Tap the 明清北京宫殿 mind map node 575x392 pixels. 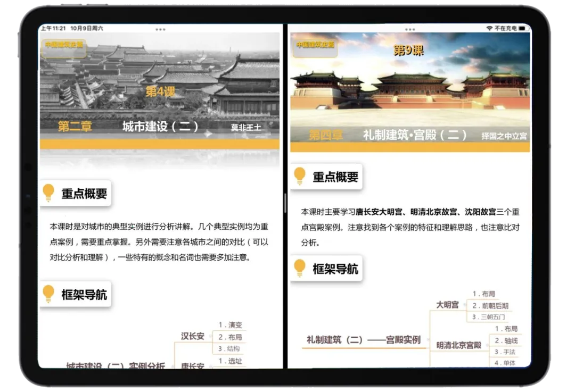point(459,345)
